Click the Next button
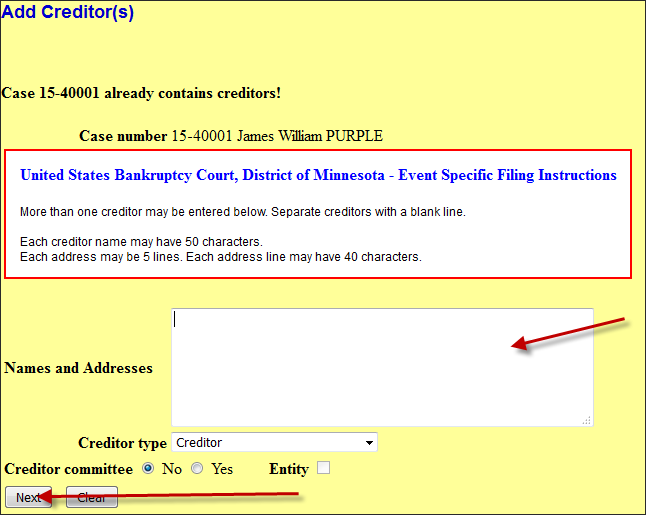Viewport: 646px width, 515px height. click(28, 497)
